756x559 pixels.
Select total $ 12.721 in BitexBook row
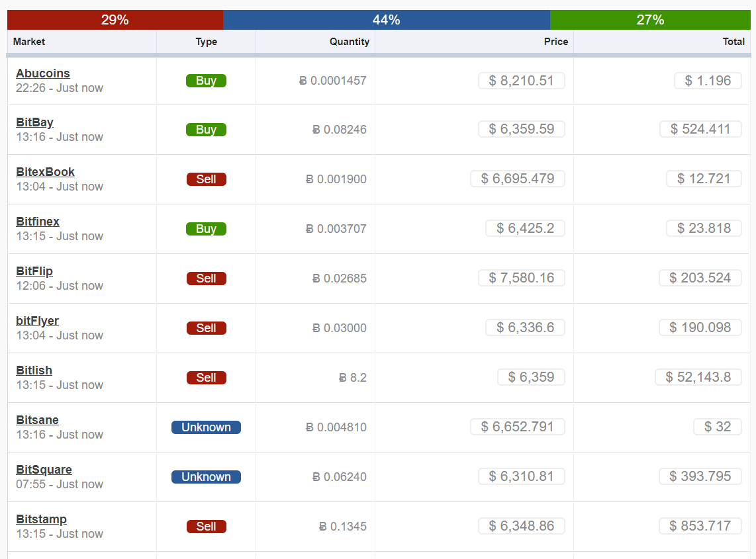(x=704, y=179)
